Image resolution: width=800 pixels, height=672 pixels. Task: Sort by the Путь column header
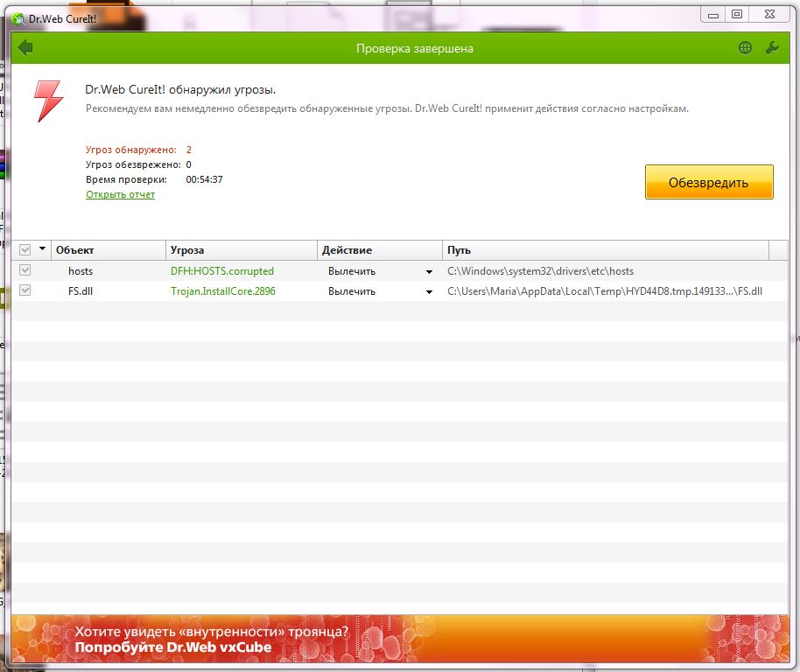pos(606,250)
